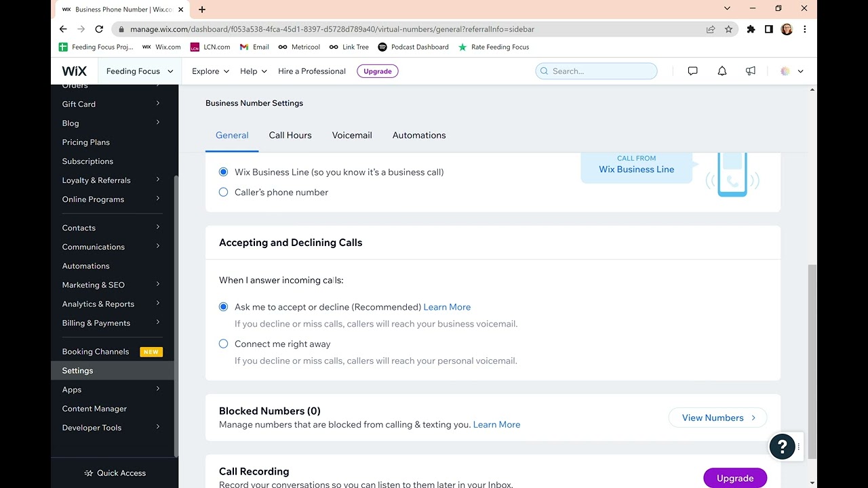Click the browser back arrow
The image size is (868, 488).
63,29
